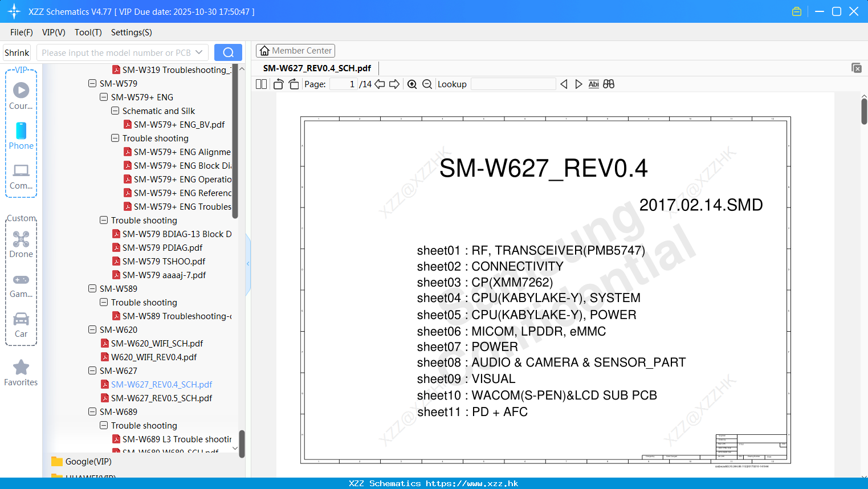Screen dimensions: 868x489
Task: Go to previous page arrow
Action: 380,84
